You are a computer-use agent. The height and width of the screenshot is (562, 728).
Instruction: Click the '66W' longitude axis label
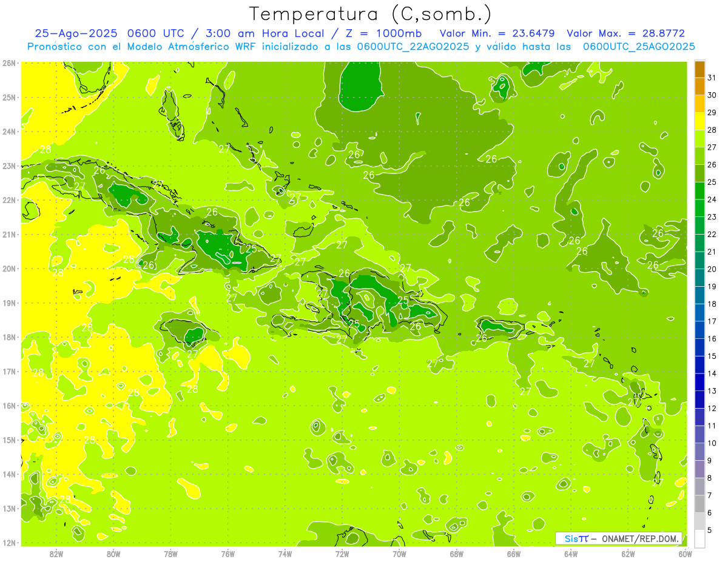click(x=513, y=554)
